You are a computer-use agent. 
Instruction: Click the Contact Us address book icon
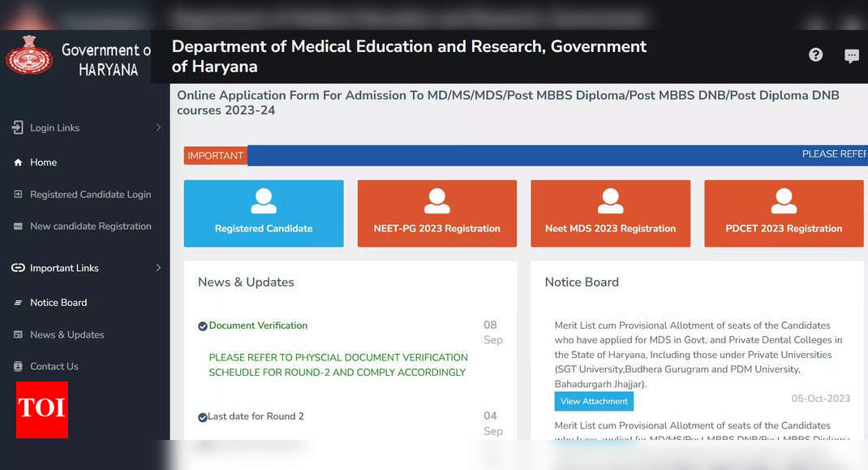coord(19,366)
